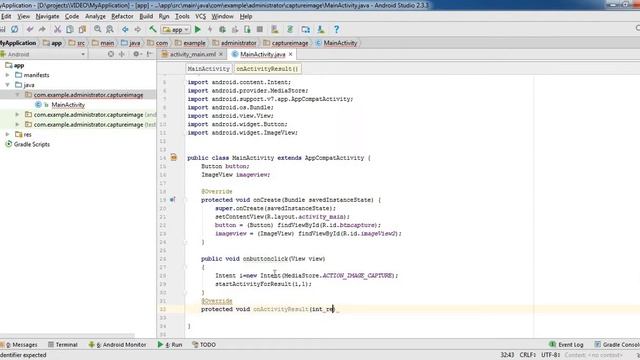This screenshot has height=360, width=640.
Task: Collapse the java folder
Action: 7,85
